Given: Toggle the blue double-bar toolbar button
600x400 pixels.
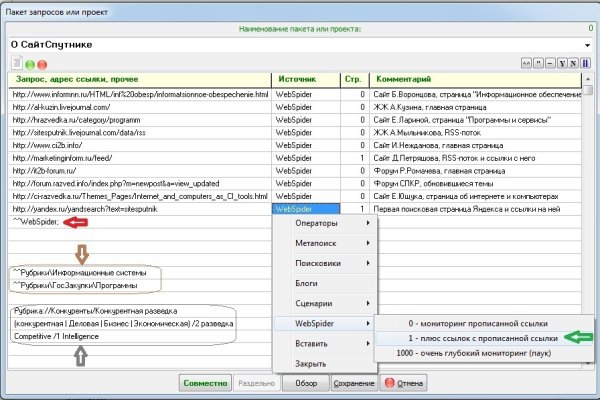Looking at the screenshot, I should pos(585,63).
